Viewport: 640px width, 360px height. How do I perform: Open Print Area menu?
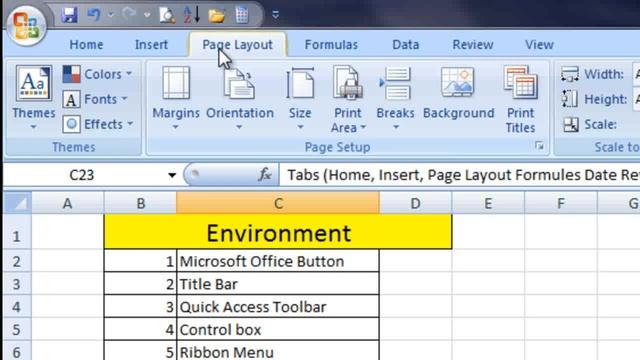coord(348,100)
